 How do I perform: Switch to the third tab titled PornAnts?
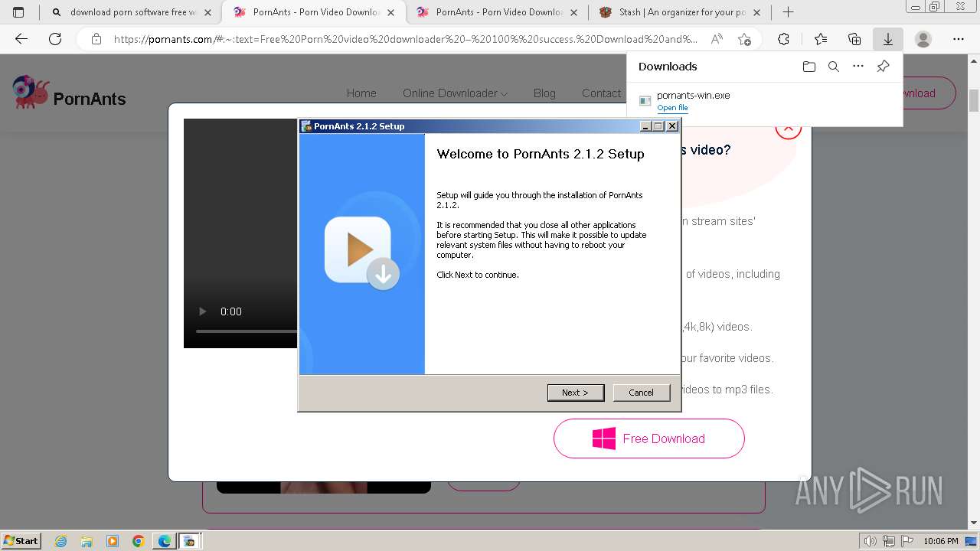coord(497,12)
